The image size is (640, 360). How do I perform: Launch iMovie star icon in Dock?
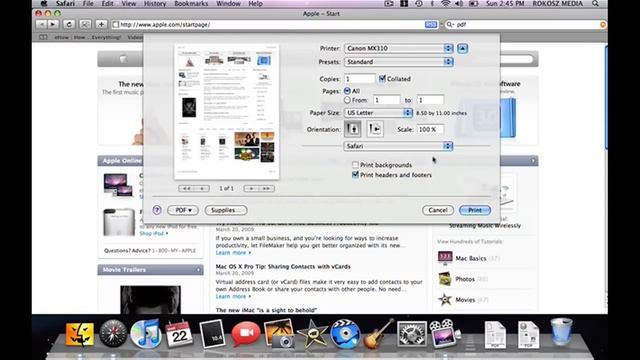click(312, 334)
